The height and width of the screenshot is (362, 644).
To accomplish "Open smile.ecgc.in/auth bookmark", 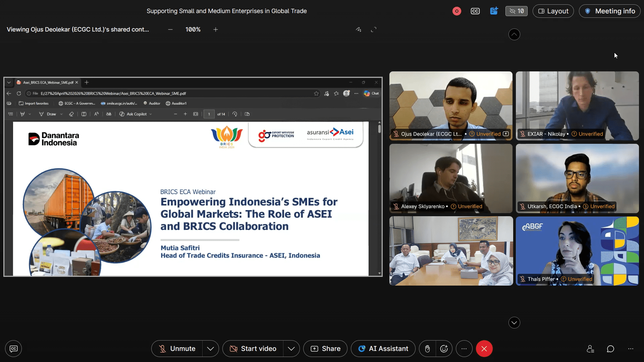I will point(119,103).
